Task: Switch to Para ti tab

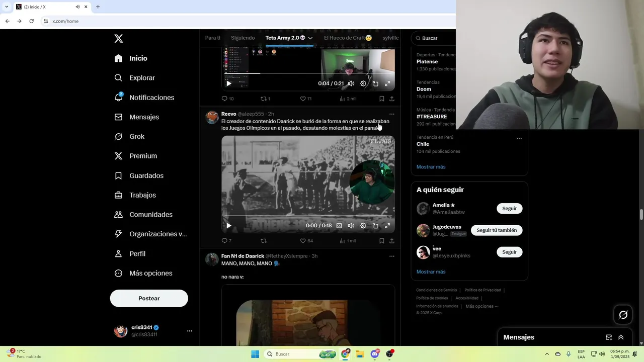Action: 213,38
